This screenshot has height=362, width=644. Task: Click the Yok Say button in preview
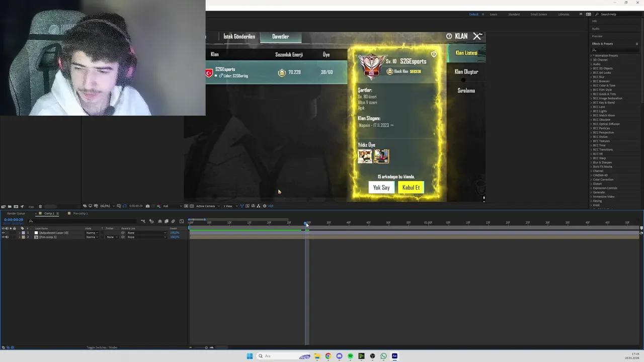381,188
